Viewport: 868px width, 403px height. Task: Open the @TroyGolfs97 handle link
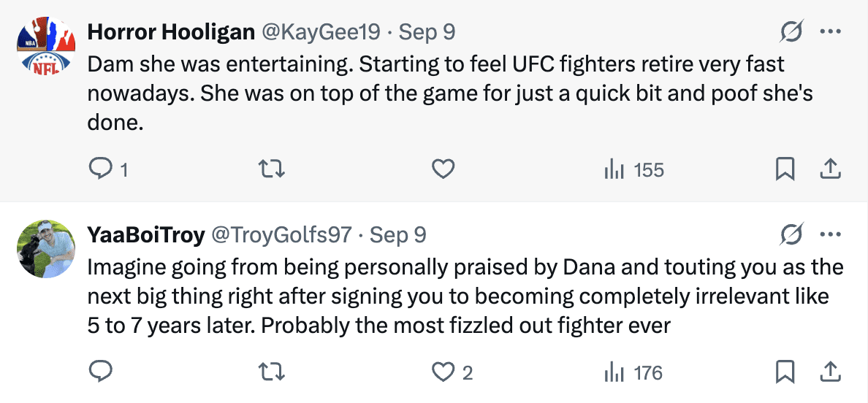click(x=281, y=235)
